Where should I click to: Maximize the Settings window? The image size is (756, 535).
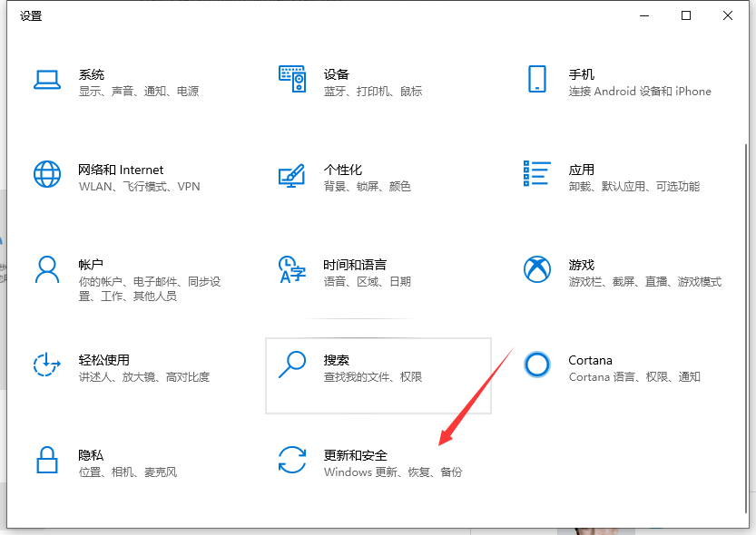pyautogui.click(x=686, y=15)
